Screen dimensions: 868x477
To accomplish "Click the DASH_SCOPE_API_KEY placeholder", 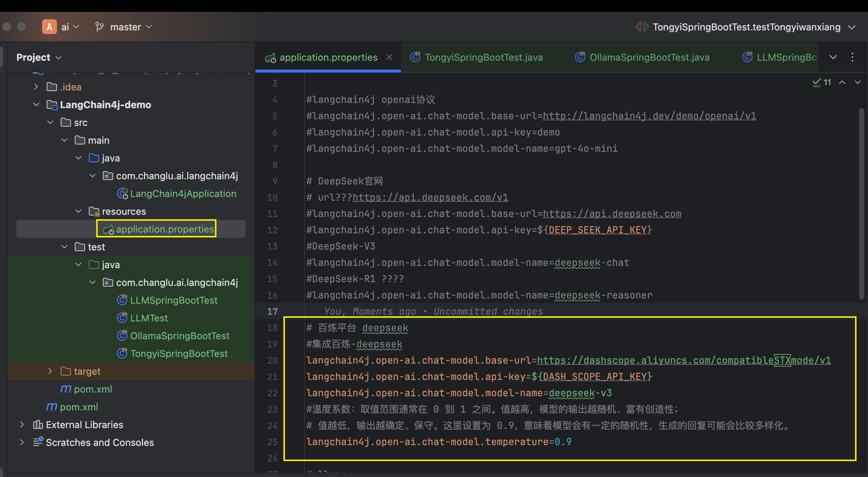I will click(x=595, y=377).
